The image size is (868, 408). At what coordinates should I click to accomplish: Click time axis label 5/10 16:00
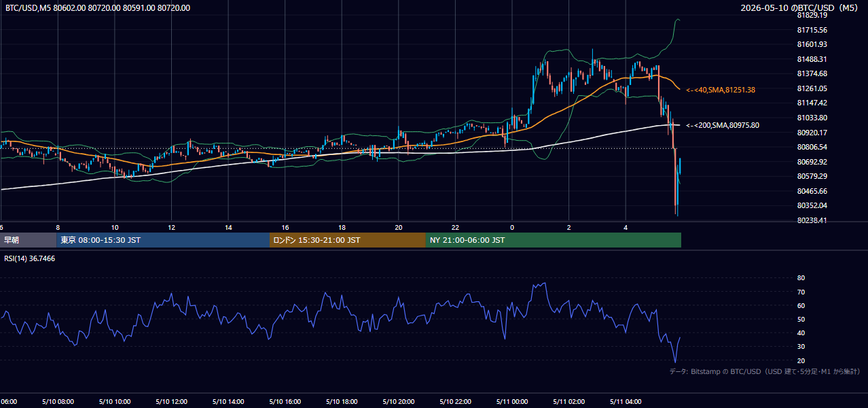[x=285, y=402]
